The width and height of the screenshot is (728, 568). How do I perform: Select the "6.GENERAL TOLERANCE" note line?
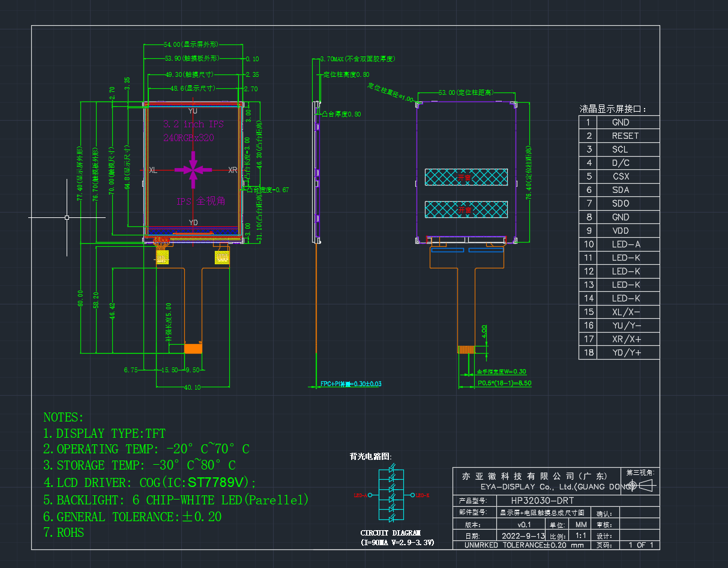point(133,516)
